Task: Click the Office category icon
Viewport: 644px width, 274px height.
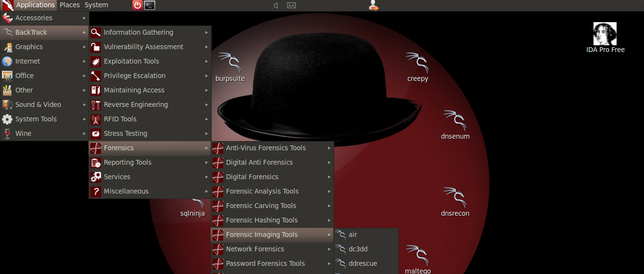Action: tap(7, 76)
